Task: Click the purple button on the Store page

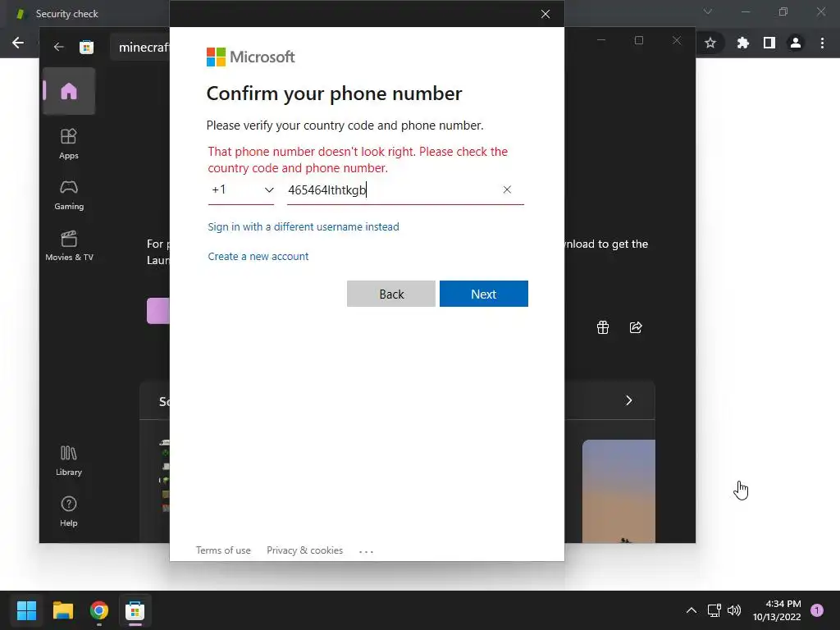Action: pyautogui.click(x=158, y=311)
